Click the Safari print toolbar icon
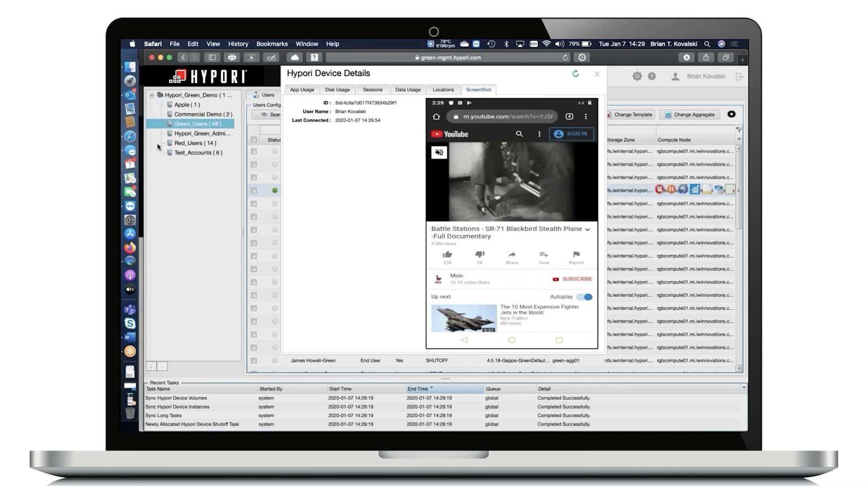Viewport: 868px width, 486px height. click(x=232, y=58)
